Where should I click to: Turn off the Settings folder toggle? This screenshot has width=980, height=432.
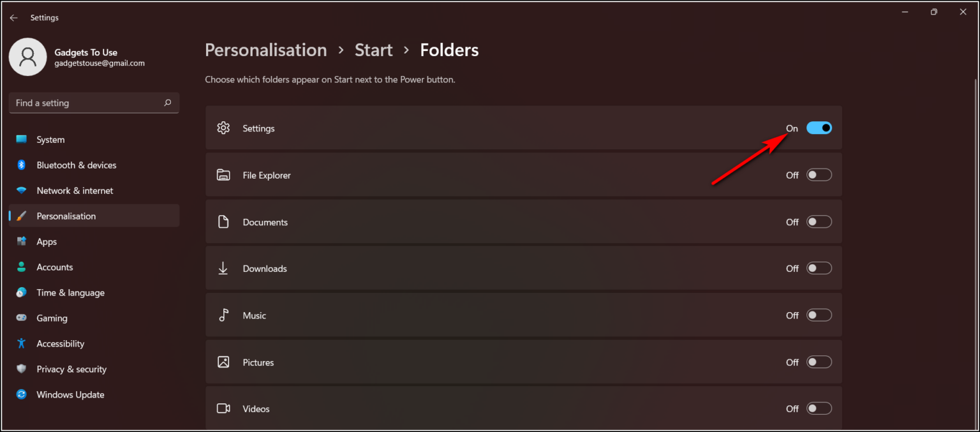click(819, 128)
